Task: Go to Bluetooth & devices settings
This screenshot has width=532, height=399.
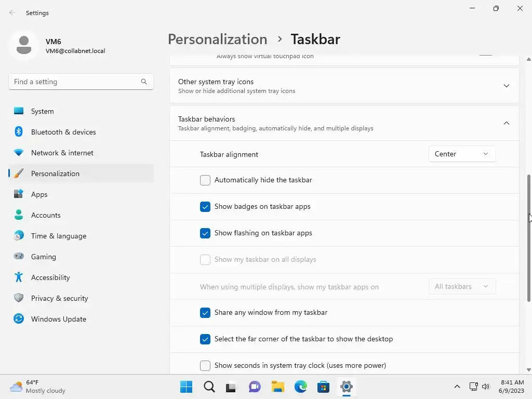Action: tap(63, 132)
